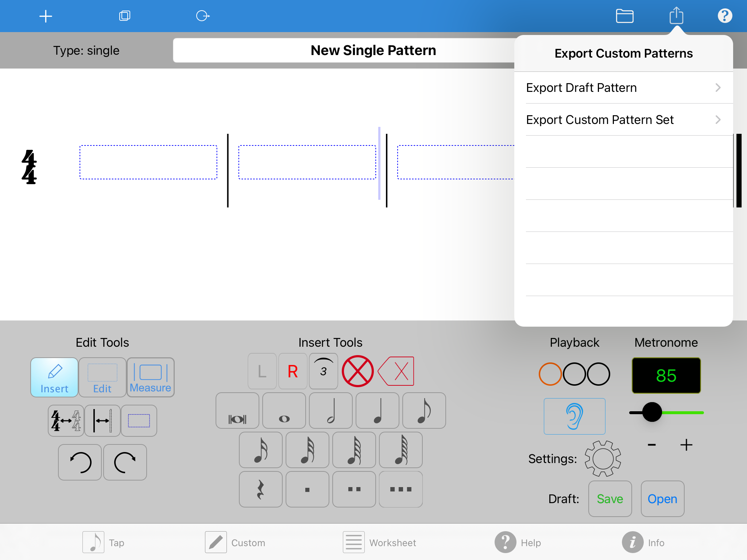The image size is (747, 560).
Task: Switch to the Worksheet tab
Action: pyautogui.click(x=380, y=542)
